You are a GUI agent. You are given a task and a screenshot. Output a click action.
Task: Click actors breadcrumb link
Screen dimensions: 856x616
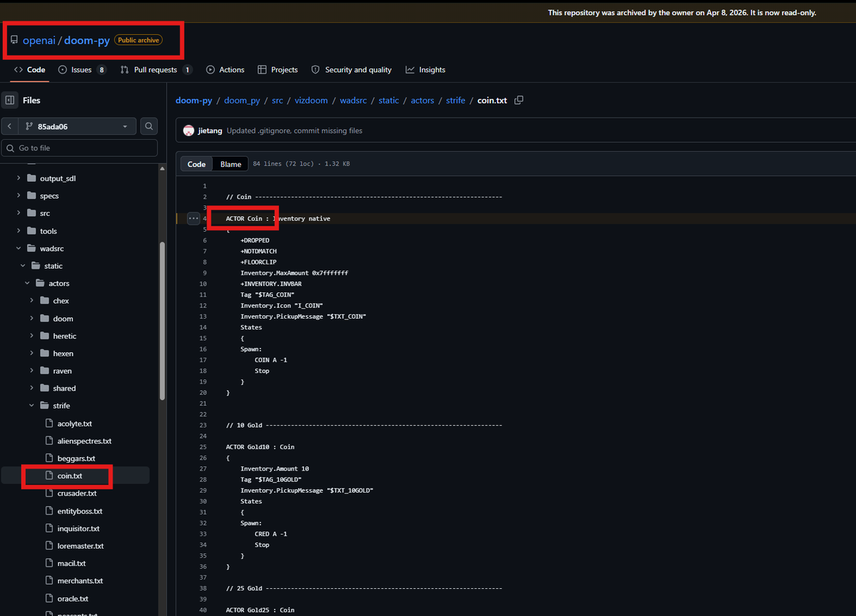tap(422, 101)
